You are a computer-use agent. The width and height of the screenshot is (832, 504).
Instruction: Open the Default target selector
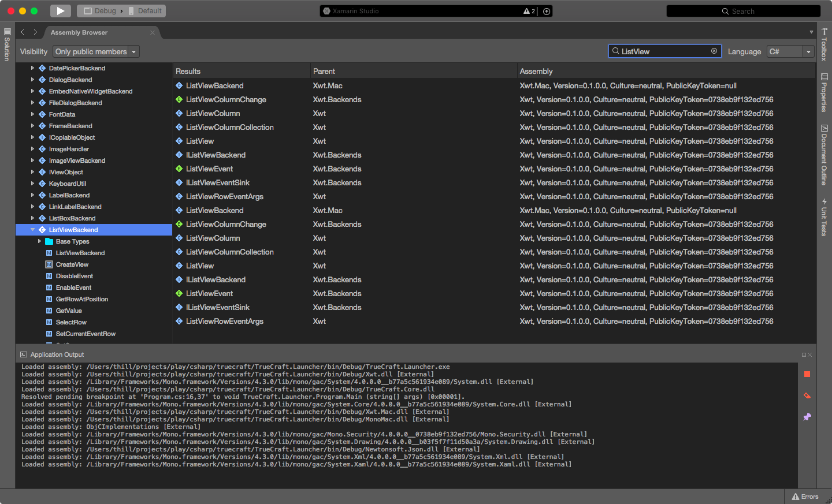[x=146, y=11]
